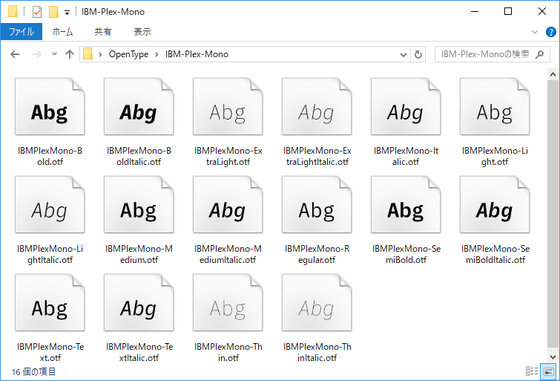Click the address bar folder icon
This screenshot has width=560, height=381.
point(88,54)
